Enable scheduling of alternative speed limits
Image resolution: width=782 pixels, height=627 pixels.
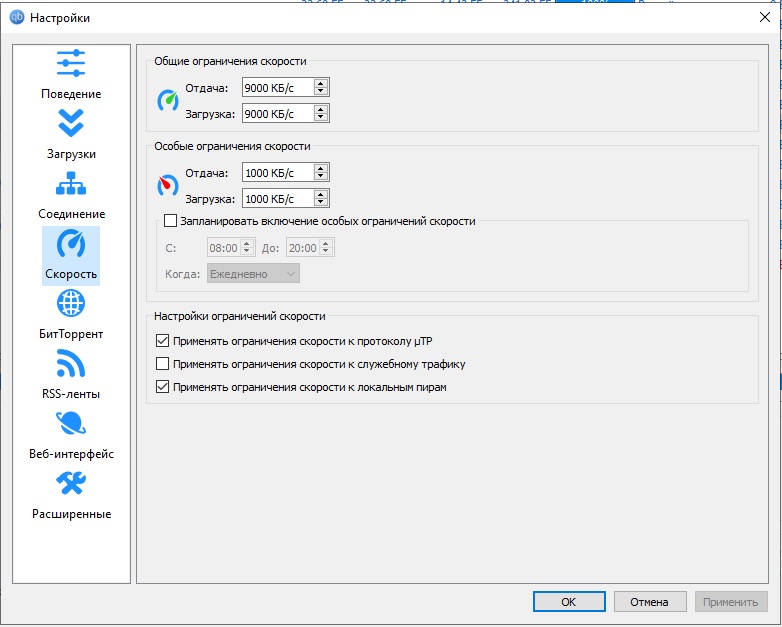(x=171, y=220)
